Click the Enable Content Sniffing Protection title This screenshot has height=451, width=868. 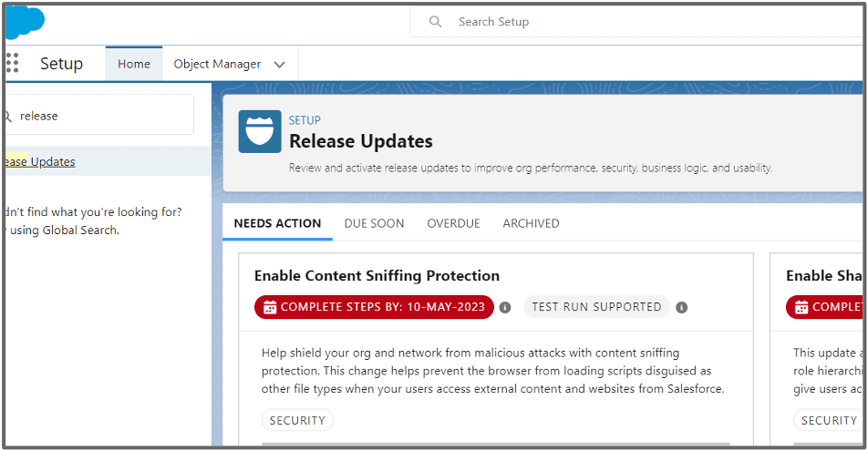[x=377, y=275]
